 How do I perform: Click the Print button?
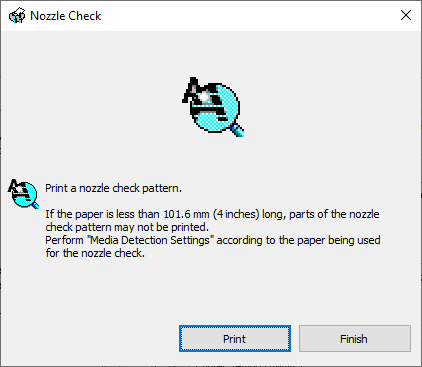(235, 339)
